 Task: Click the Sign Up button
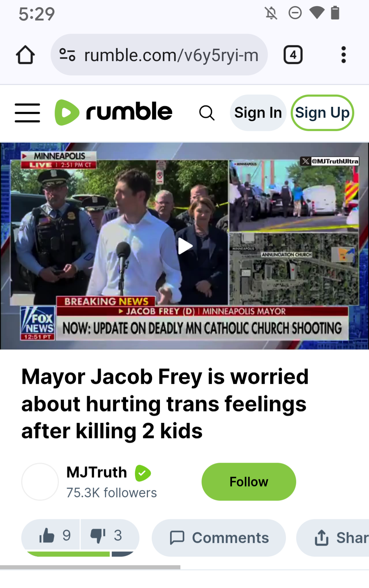click(322, 113)
